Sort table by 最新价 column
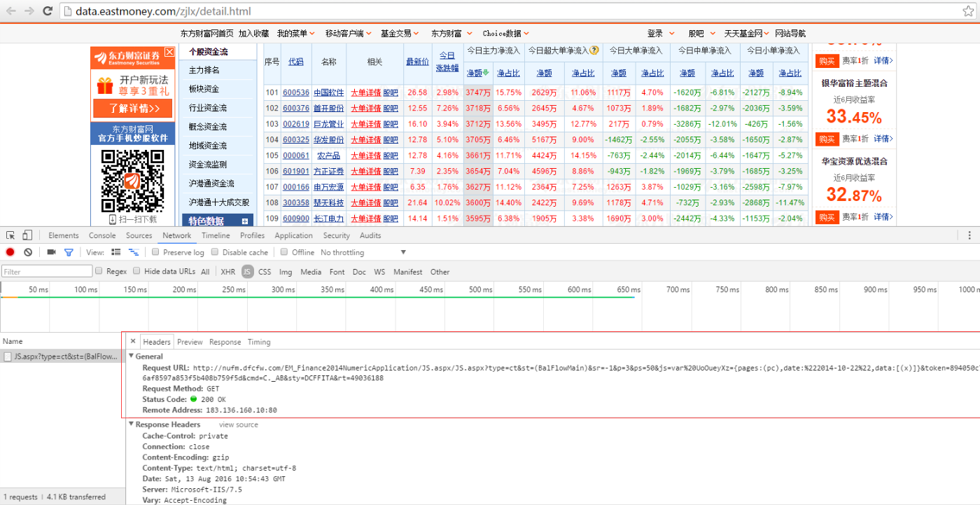980x505 pixels. [417, 61]
